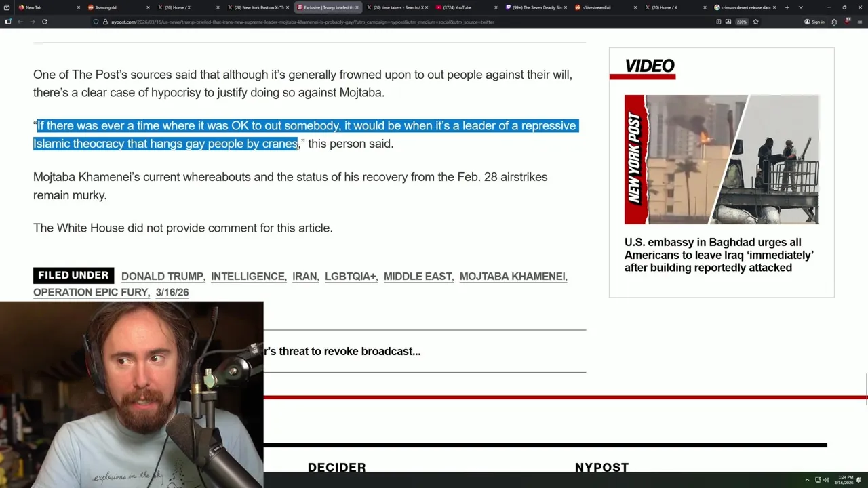Reload the page with the refresh icon
868x488 pixels.
click(x=45, y=22)
